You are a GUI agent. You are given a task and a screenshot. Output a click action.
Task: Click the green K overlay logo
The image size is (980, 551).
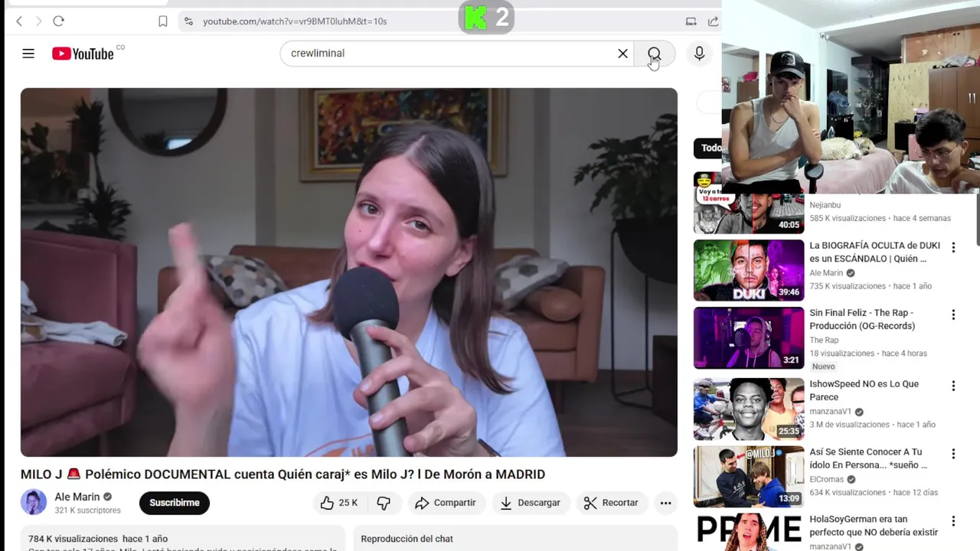click(476, 17)
